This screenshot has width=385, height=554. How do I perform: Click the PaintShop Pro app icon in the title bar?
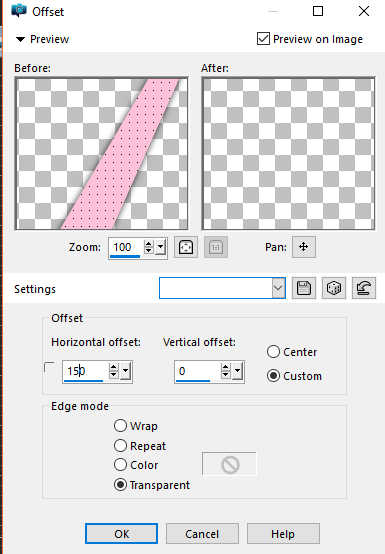[19, 11]
